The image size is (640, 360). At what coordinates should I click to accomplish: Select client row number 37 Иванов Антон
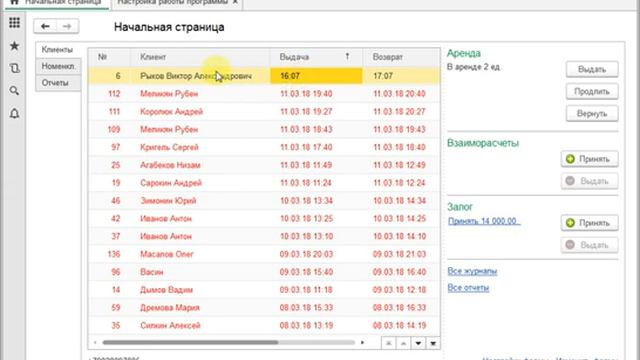coord(264,236)
